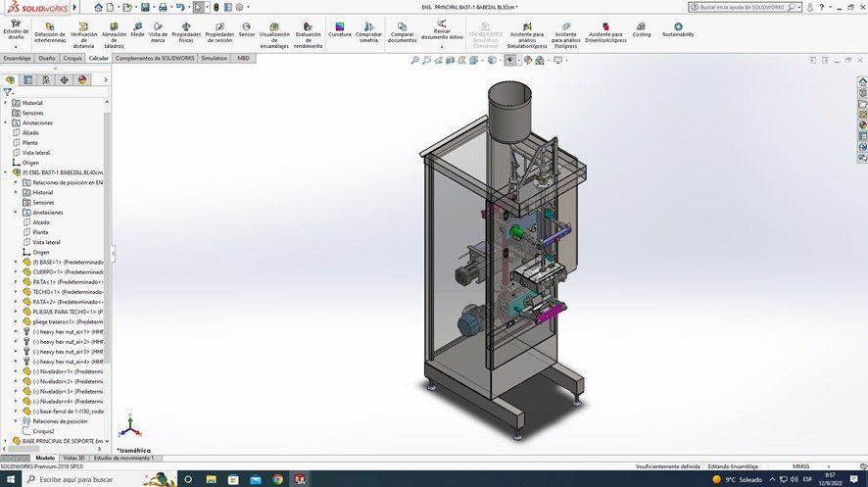Click the Undo arrow icon
The width and height of the screenshot is (868, 487).
pos(180,7)
